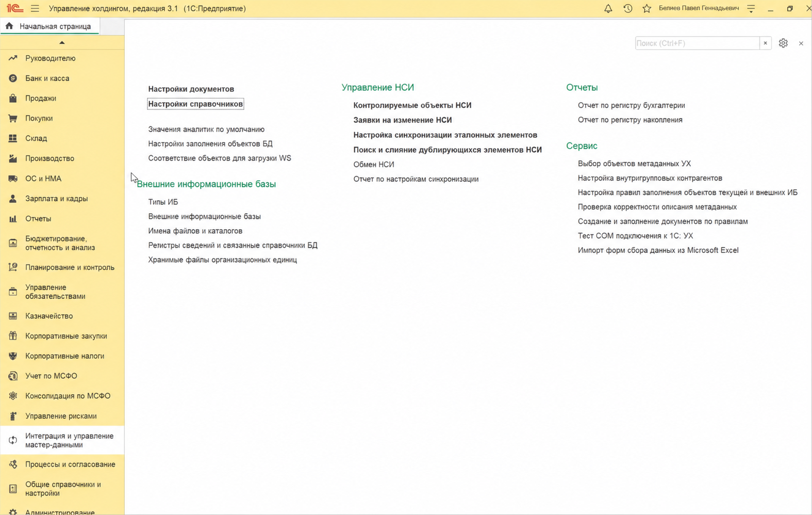Open Настройки заполнения объектов БД
The height and width of the screenshot is (515, 812).
(210, 144)
